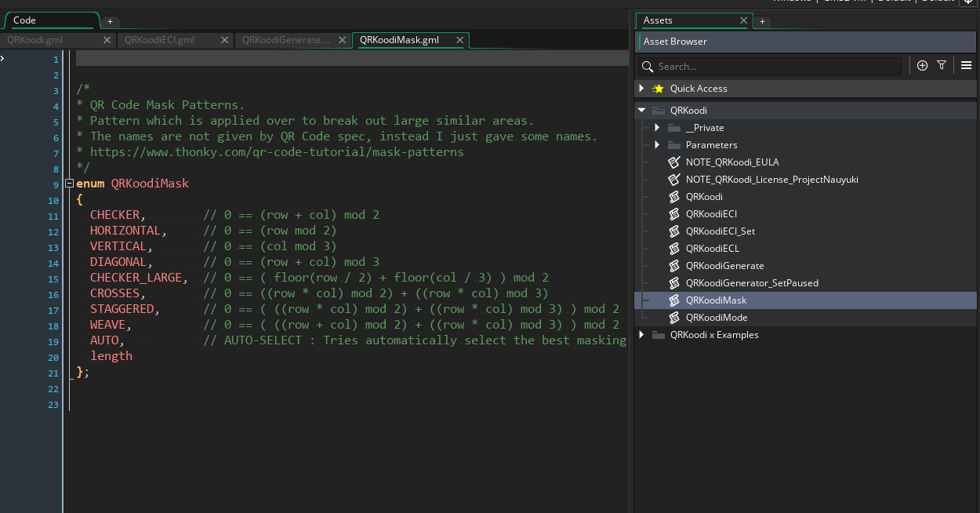Click the script icon beside QRKoodiECI_Set
The width and height of the screenshot is (980, 513).
pyautogui.click(x=673, y=231)
